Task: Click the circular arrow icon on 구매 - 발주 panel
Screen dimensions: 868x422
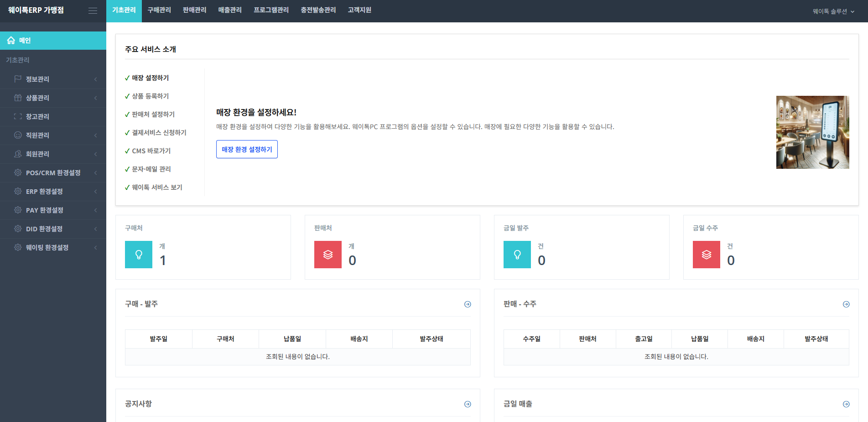Action: pyautogui.click(x=467, y=304)
